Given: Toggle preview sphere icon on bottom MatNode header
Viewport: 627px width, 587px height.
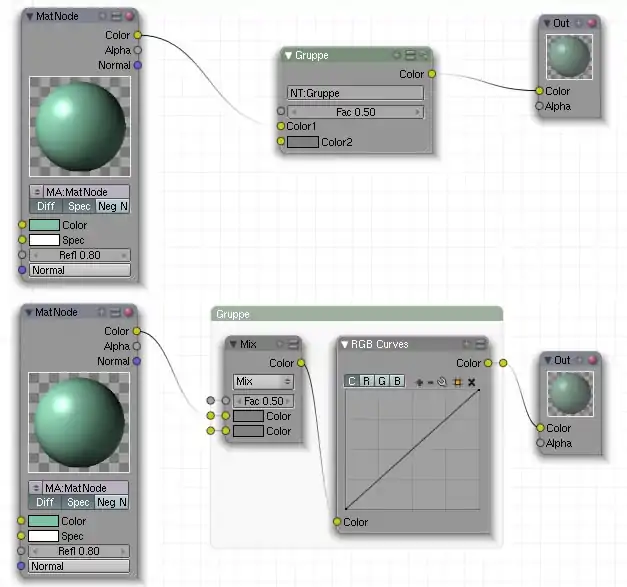Looking at the screenshot, I should point(128,312).
